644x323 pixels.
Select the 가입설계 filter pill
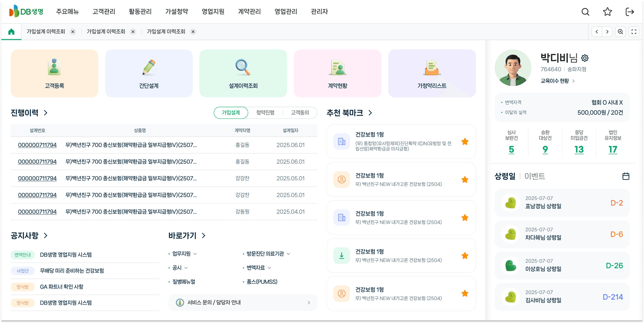click(x=231, y=113)
